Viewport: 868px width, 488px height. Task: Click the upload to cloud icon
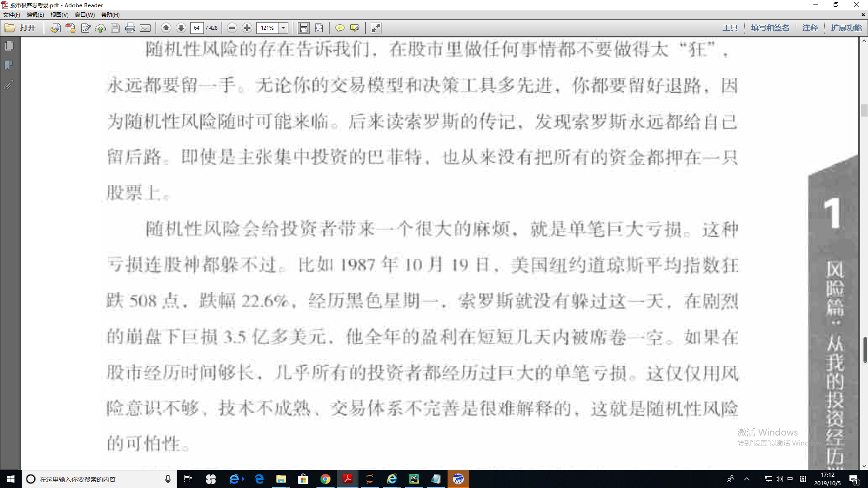[x=100, y=28]
